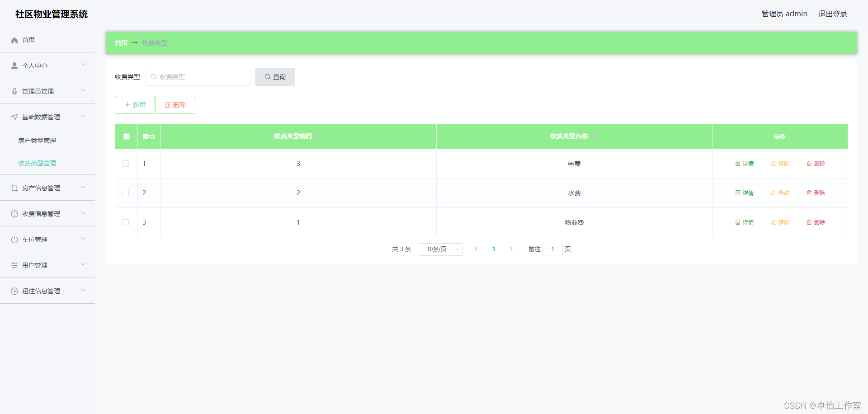Screen dimensions: 868x414
Task: Open 详情 for the 物业费 row
Action: 745,222
